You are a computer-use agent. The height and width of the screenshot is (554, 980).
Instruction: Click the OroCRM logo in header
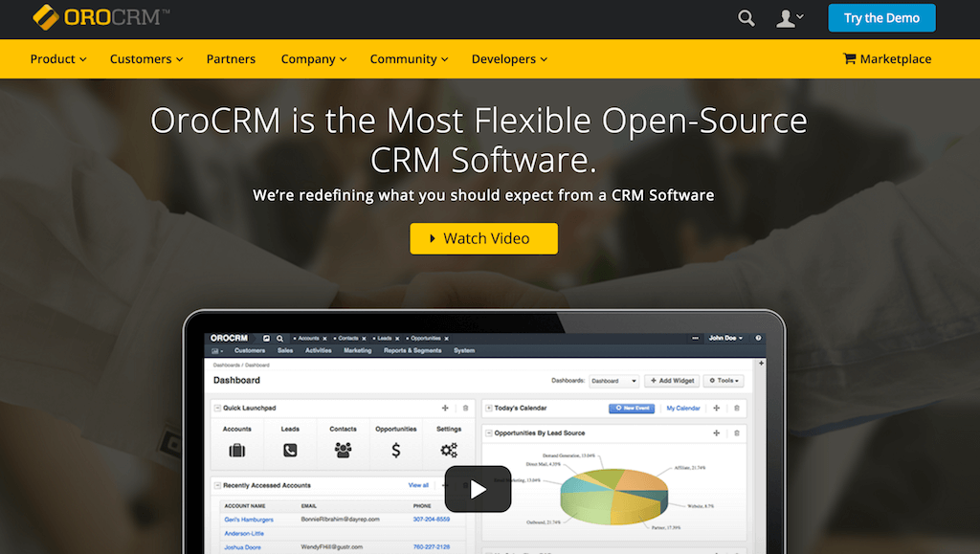[100, 17]
